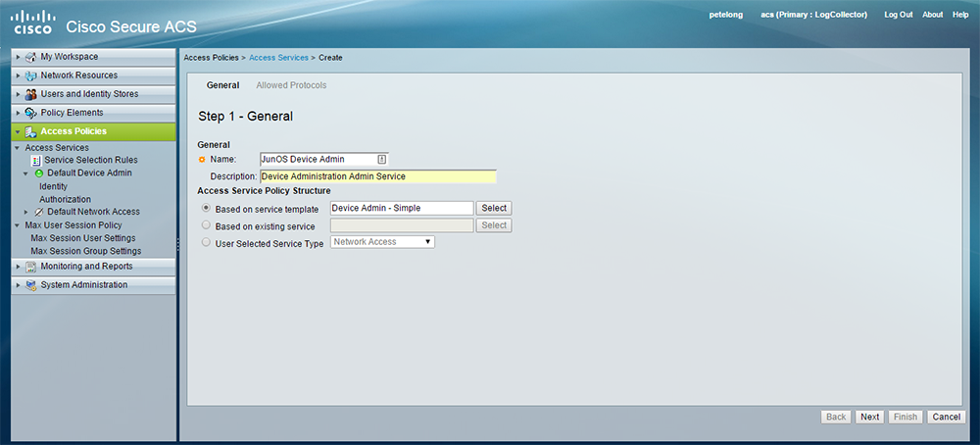Viewport: 980px width, 445px height.
Task: Click the Policy Elements icon
Action: (x=30, y=113)
